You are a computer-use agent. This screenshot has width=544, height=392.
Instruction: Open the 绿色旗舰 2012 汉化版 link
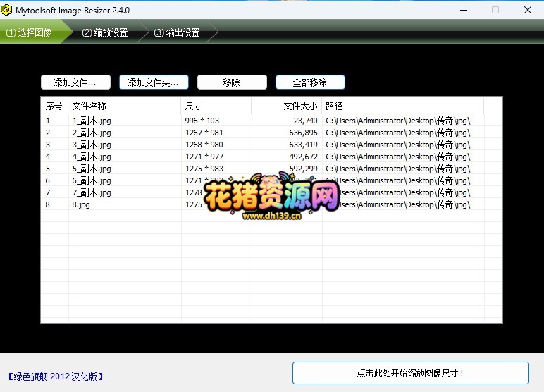tap(56, 376)
